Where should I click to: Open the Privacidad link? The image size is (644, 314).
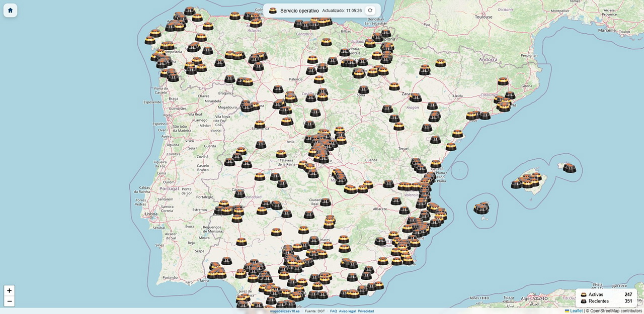[366, 311]
